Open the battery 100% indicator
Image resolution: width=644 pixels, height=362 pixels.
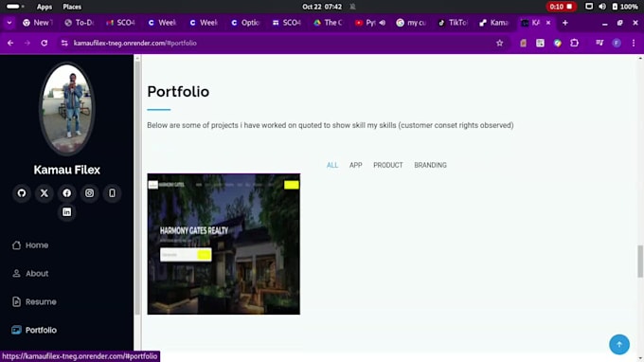click(625, 7)
